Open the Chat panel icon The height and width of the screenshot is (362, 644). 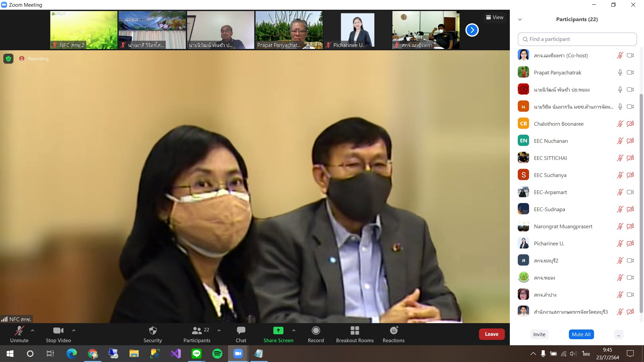pyautogui.click(x=241, y=331)
